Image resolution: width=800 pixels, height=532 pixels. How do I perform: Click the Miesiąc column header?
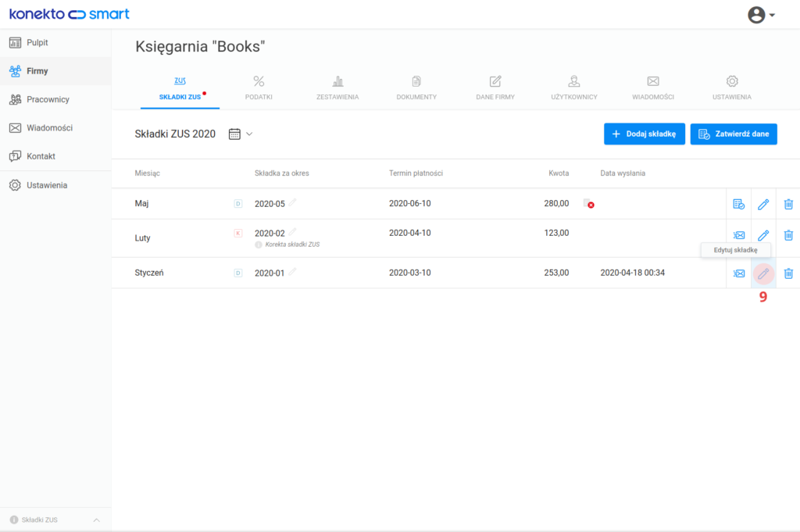pos(148,173)
